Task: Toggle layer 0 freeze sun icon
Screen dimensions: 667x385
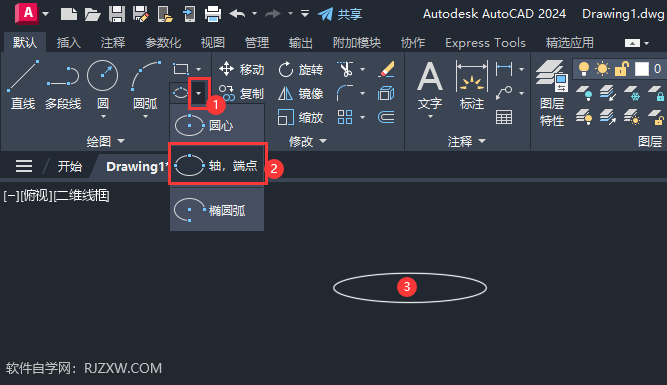Action: [x=602, y=68]
